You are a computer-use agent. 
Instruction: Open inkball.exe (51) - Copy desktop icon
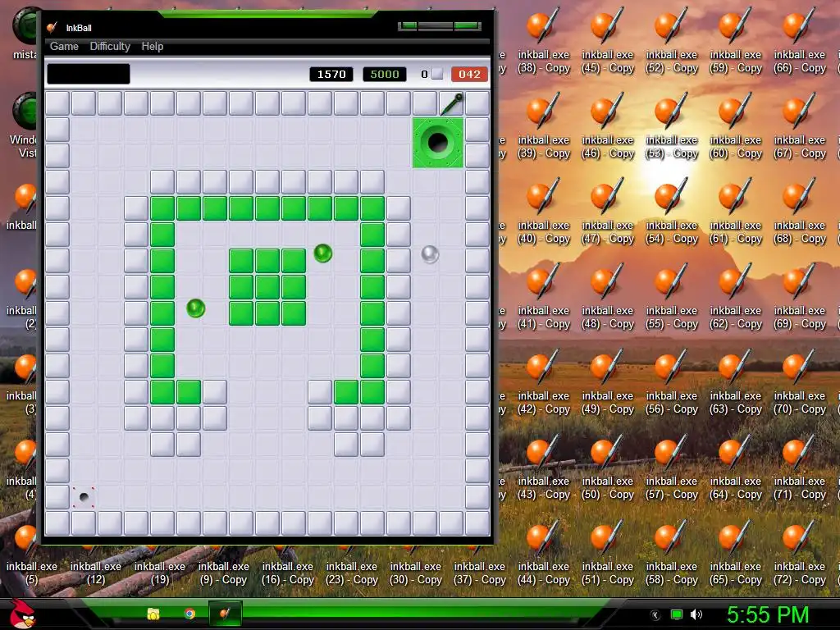[x=608, y=553]
